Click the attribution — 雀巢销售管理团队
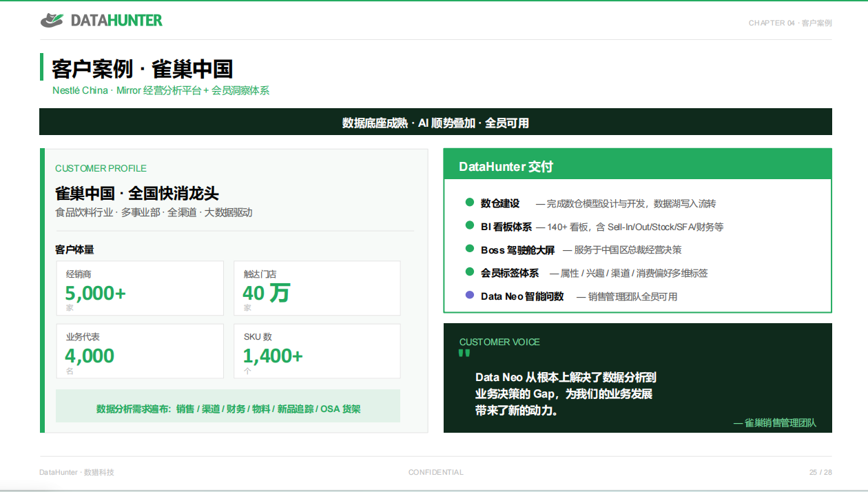 [x=775, y=422]
